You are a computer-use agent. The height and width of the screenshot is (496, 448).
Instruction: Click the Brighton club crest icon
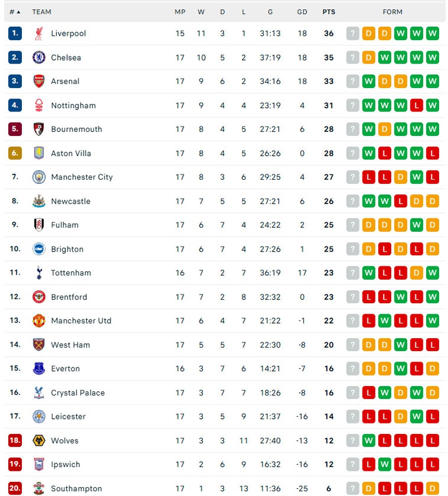(39, 249)
